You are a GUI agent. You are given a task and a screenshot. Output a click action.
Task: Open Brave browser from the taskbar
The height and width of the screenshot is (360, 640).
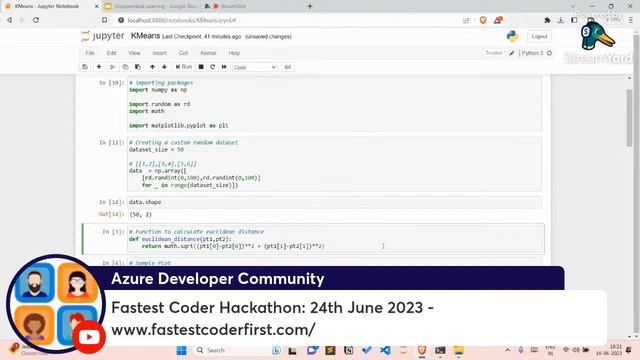422,350
